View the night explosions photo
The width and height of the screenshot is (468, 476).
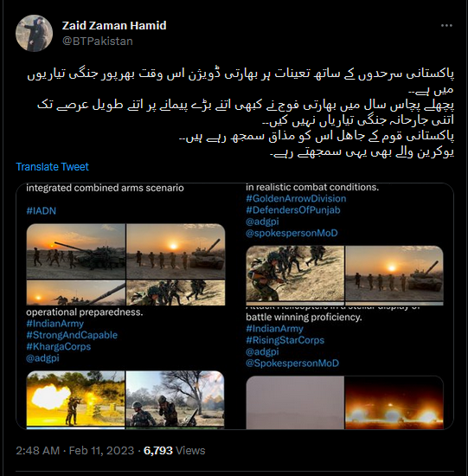pyautogui.click(x=394, y=402)
